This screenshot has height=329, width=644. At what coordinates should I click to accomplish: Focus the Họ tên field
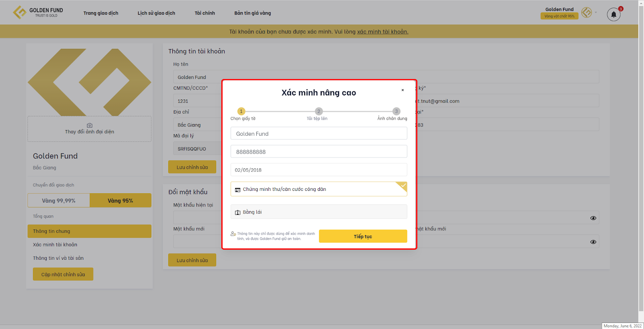(386, 77)
